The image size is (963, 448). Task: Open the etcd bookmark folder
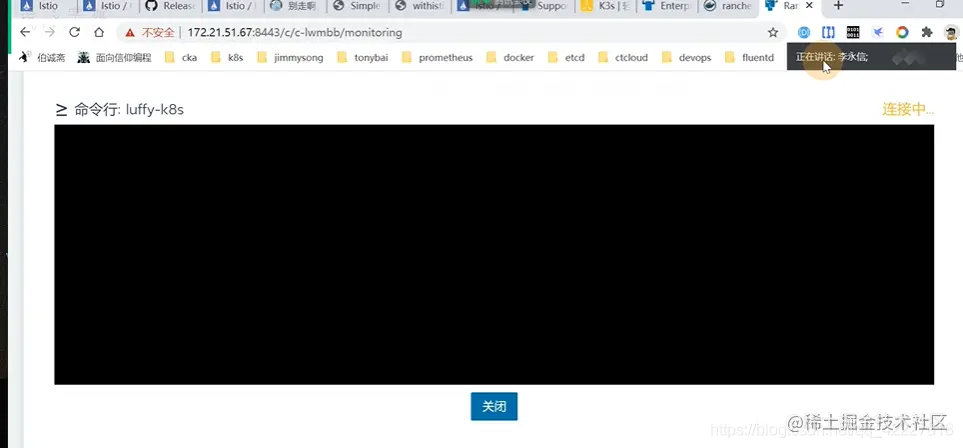tap(566, 58)
